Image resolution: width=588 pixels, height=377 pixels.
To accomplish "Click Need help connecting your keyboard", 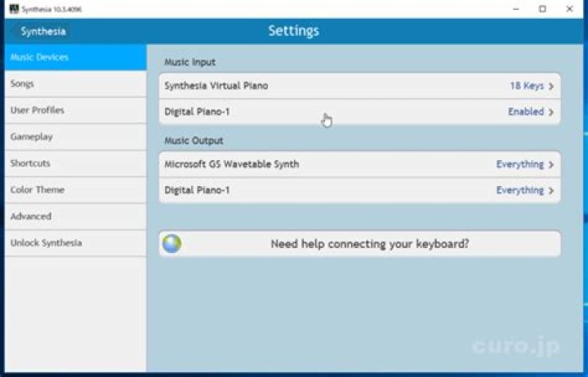I will (369, 244).
